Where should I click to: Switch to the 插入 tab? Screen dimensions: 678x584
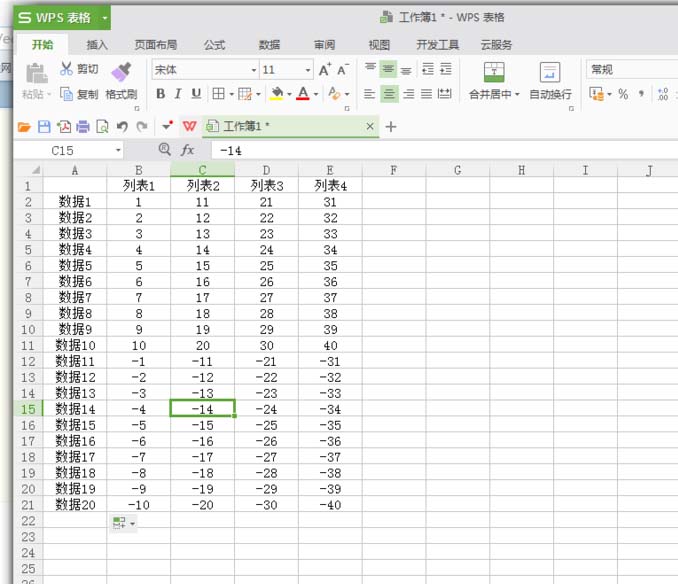coord(96,45)
